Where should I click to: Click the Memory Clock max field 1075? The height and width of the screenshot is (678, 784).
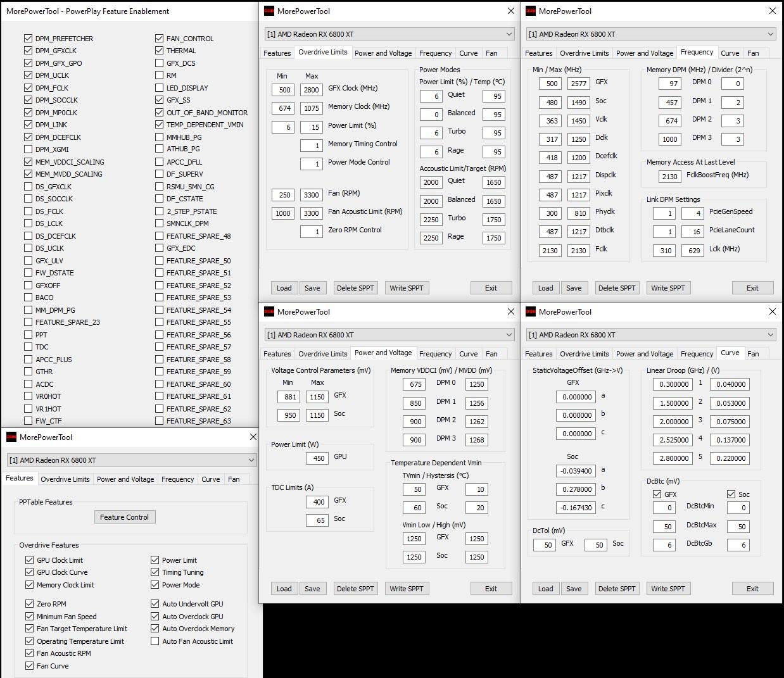[x=311, y=108]
